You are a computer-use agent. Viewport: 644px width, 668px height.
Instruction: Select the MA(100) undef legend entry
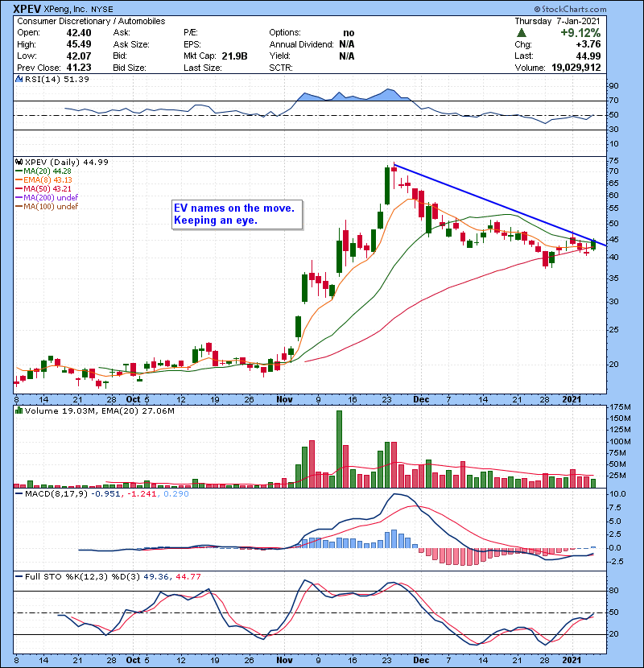pyautogui.click(x=47, y=207)
